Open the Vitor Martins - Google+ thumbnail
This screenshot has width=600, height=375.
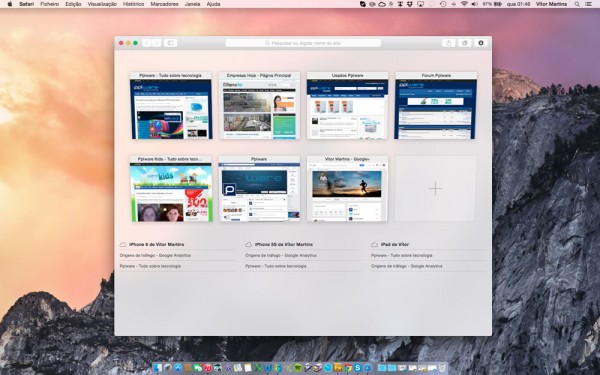click(347, 189)
